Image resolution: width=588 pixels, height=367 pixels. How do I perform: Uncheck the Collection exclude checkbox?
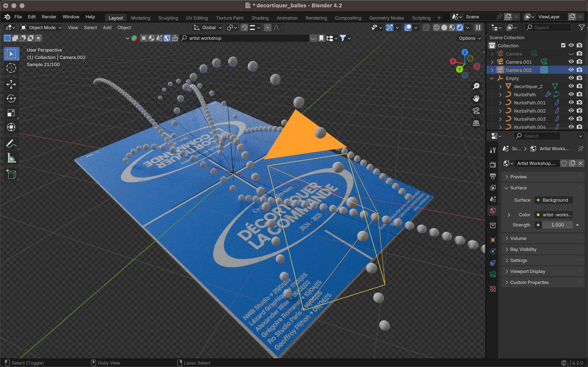563,45
